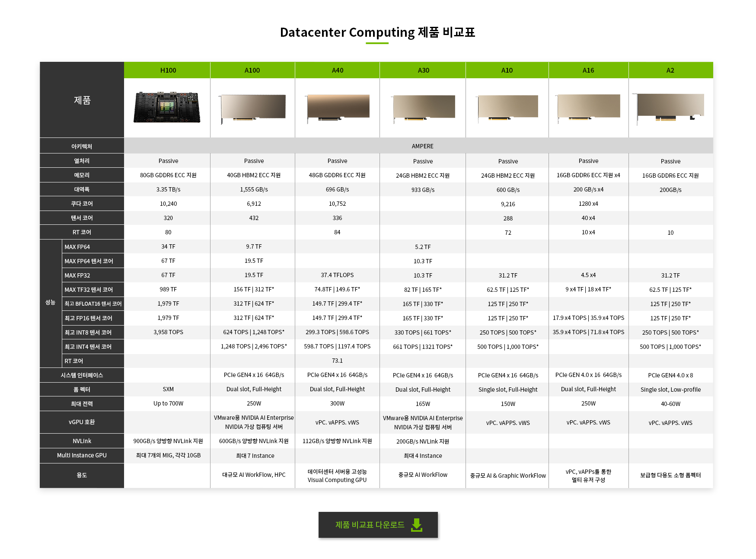Click the Up to 700W cell
The height and width of the screenshot is (559, 756).
pyautogui.click(x=168, y=403)
